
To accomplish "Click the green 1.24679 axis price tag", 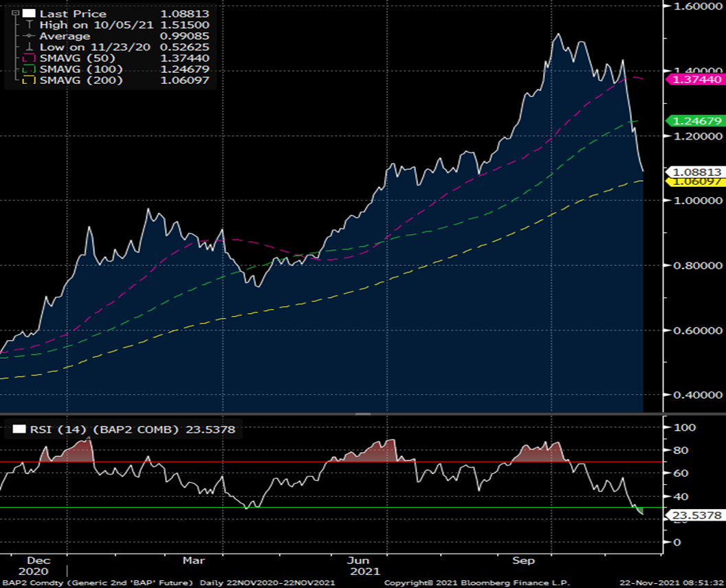I will (x=695, y=121).
